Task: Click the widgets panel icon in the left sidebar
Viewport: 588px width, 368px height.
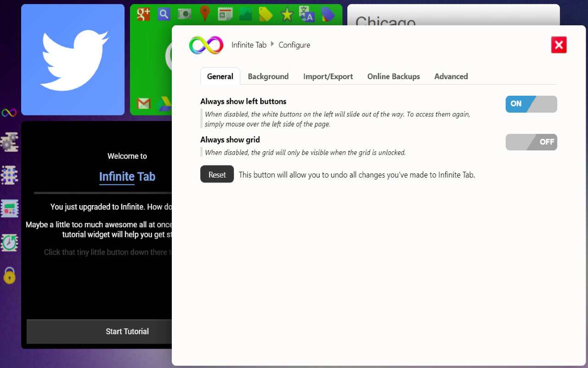Action: tap(10, 208)
